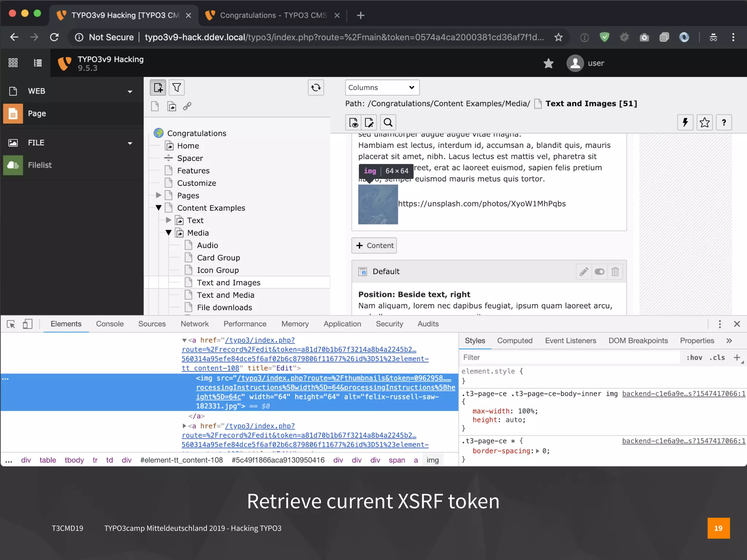Show more DevTools sidebar tabs chevron
This screenshot has height=560, width=747.
pyautogui.click(x=729, y=341)
